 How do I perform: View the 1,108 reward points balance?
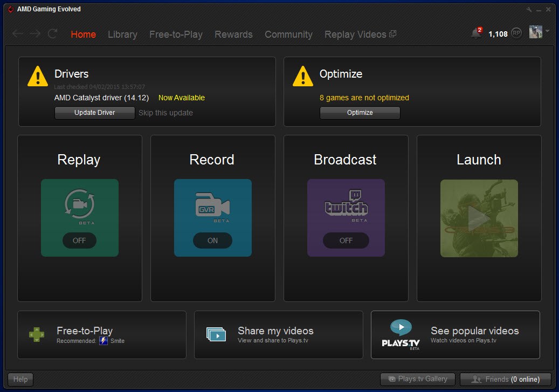[x=498, y=34]
